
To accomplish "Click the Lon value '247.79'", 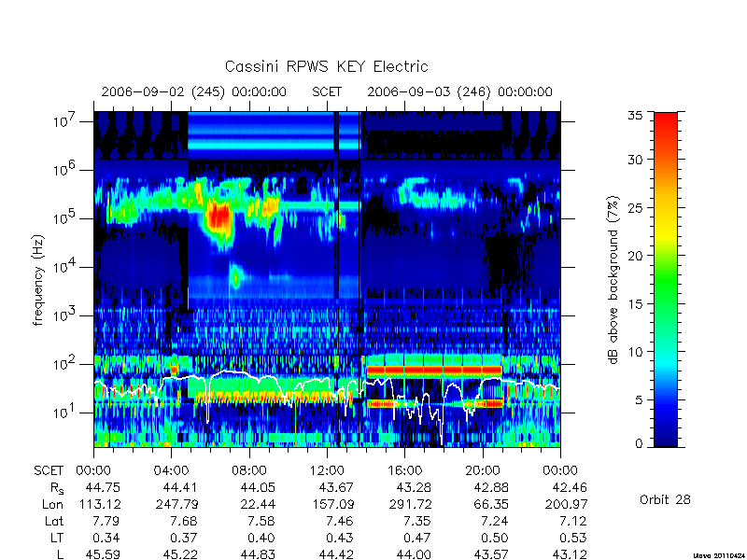I will click(176, 504).
